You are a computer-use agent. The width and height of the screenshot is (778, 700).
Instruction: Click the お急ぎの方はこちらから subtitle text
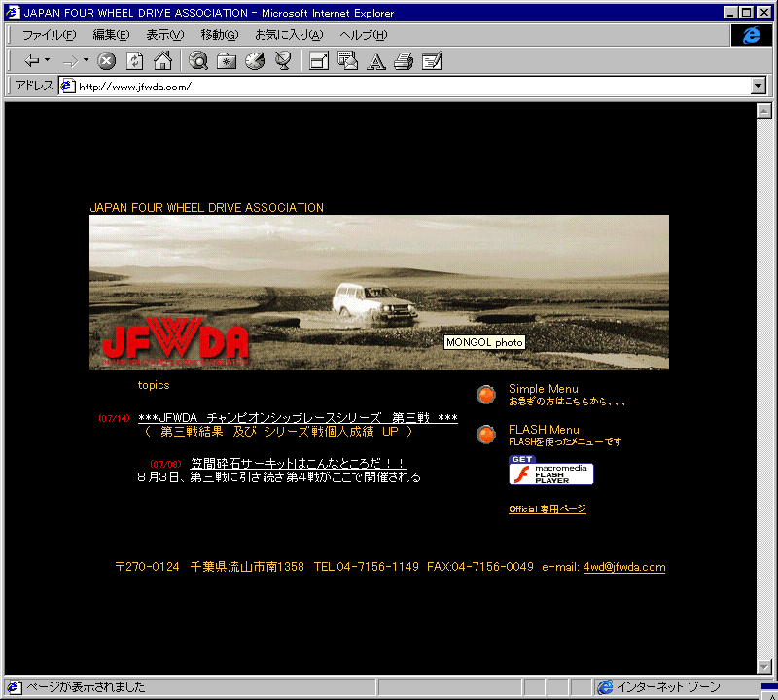[x=567, y=402]
